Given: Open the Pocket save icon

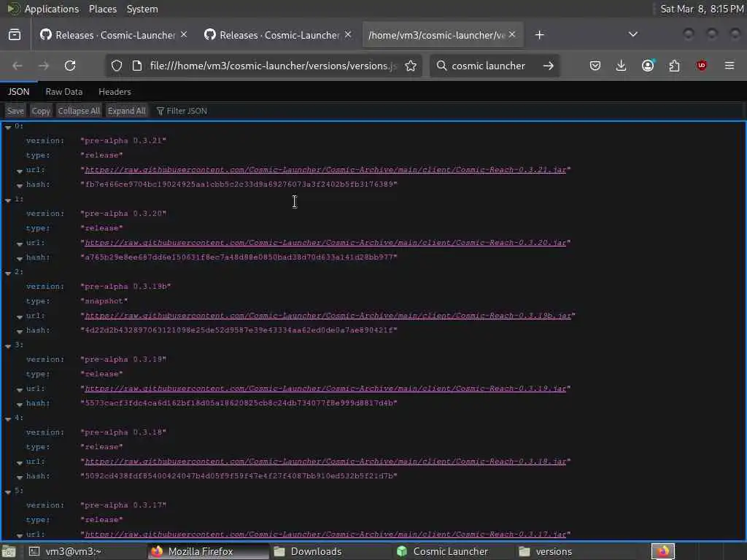Looking at the screenshot, I should (595, 66).
